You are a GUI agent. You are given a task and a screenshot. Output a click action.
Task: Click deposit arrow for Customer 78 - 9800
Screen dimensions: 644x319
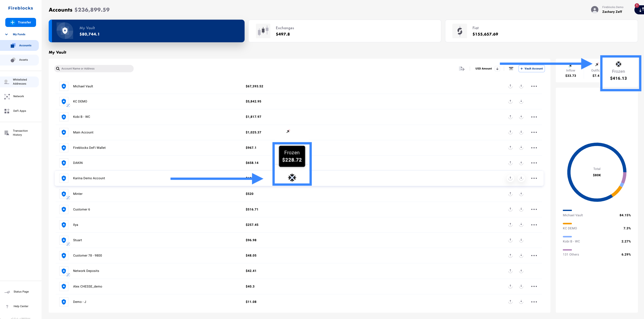point(521,256)
